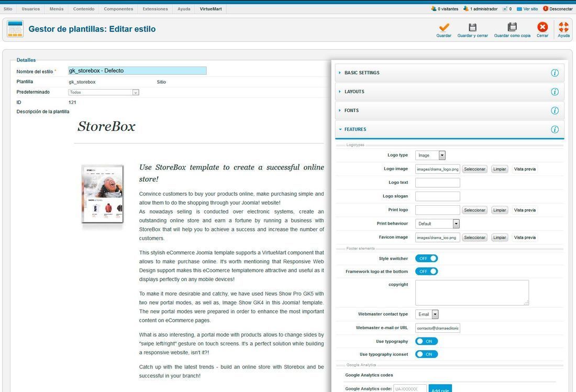Expand the Basic Settings section

tap(450, 73)
